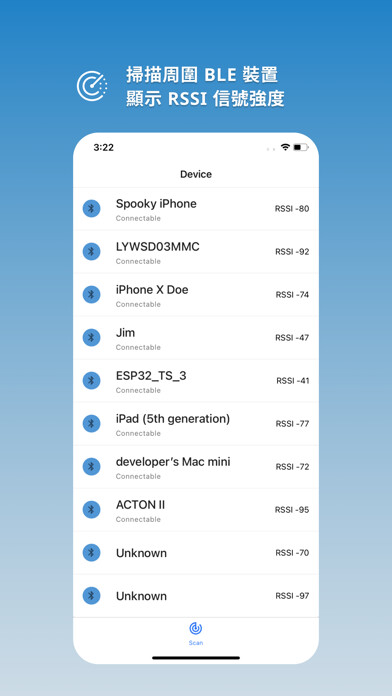This screenshot has height=696, width=392.
Task: Click the RSSI -41 value
Action: [293, 381]
